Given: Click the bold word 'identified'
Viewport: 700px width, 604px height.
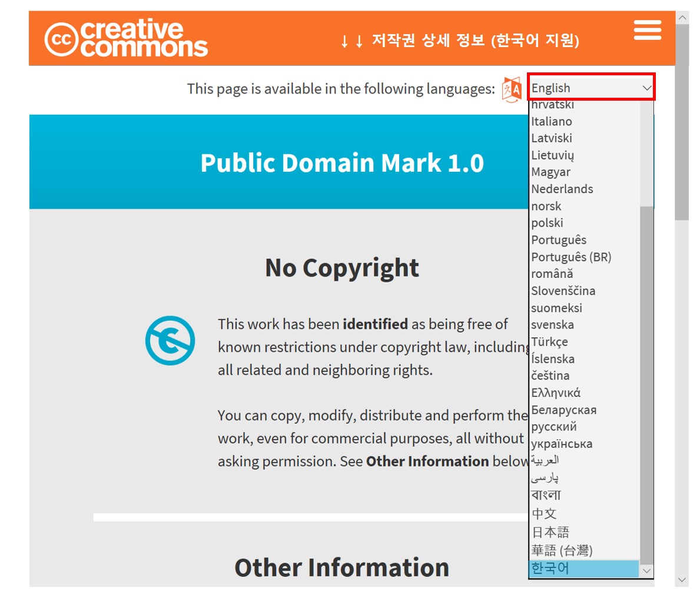Looking at the screenshot, I should [376, 324].
